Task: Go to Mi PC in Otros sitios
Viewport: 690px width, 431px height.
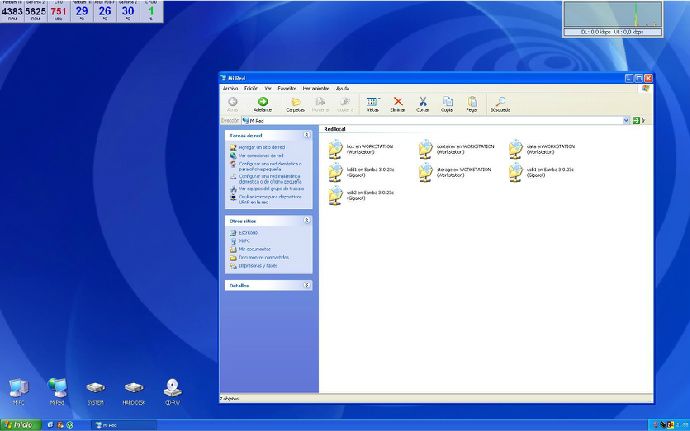Action: click(x=244, y=241)
